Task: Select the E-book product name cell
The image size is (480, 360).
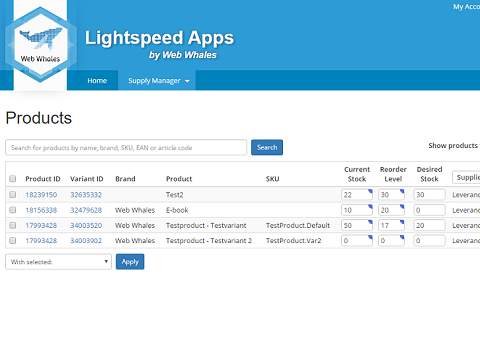Action: [177, 210]
